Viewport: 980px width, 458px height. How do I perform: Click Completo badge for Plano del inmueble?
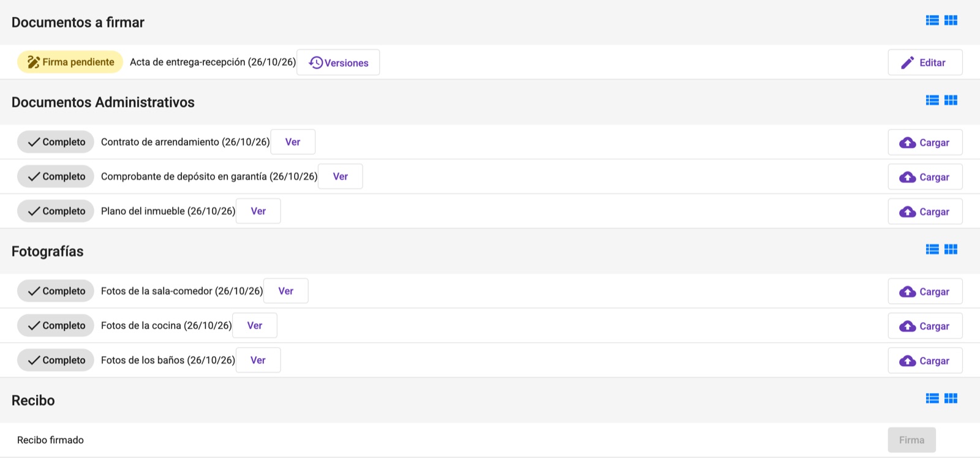point(56,211)
